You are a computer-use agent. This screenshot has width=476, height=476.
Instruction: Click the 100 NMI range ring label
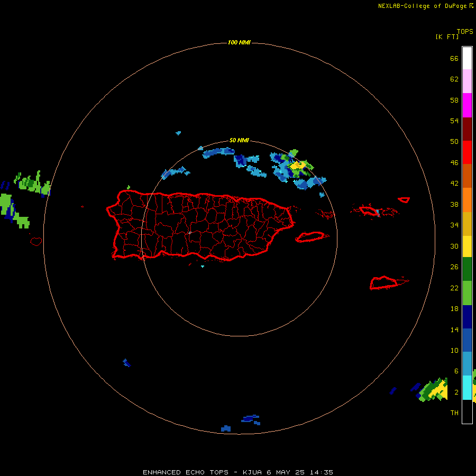[x=239, y=42]
